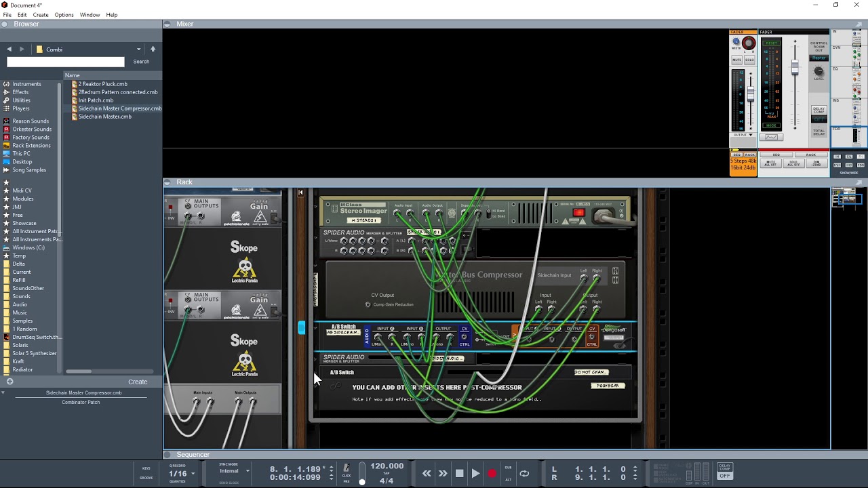Screen dimensions: 868x488
Task: Click the MUTE ALL OFF button
Action: click(x=770, y=163)
